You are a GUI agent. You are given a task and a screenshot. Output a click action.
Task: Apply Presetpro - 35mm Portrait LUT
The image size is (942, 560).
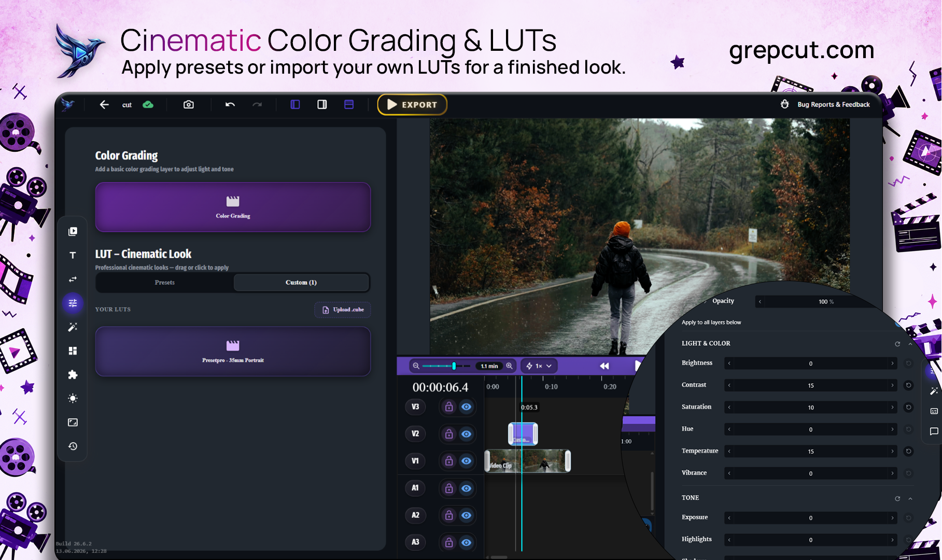(233, 351)
